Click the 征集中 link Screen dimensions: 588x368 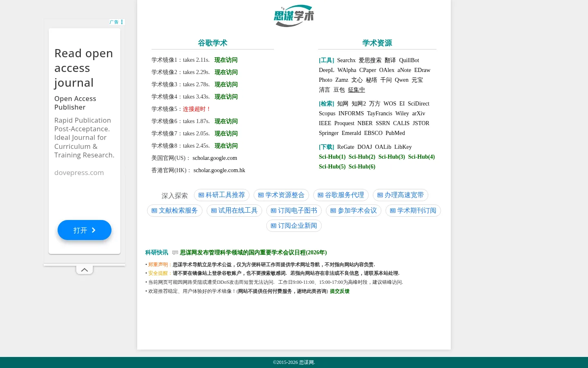pyautogui.click(x=356, y=90)
